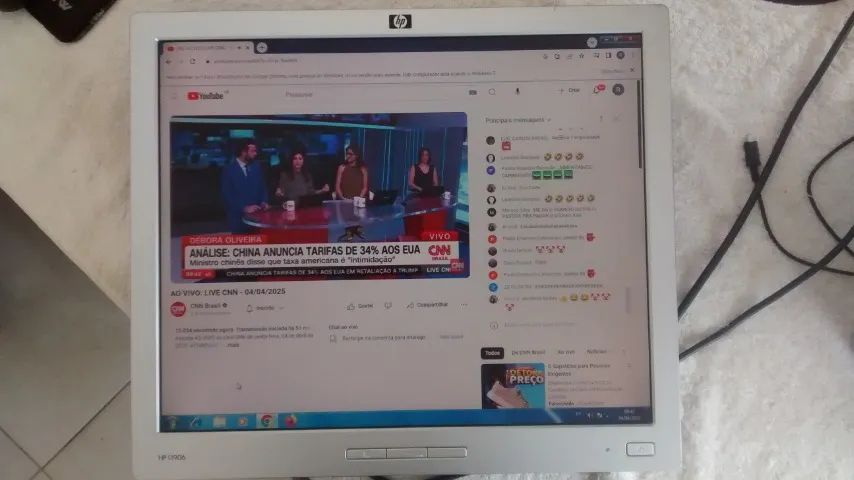Open live chat three-dot options
Screen dimensions: 854x480
[601, 118]
